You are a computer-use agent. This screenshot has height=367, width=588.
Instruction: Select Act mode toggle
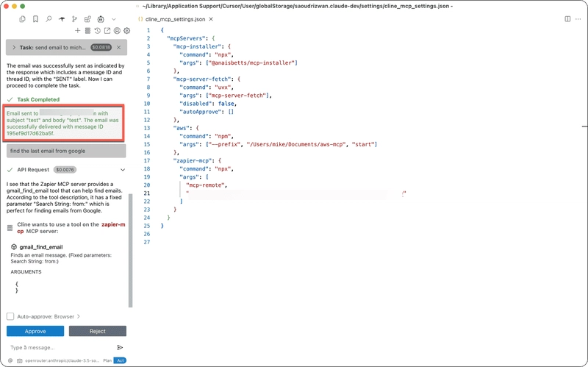(120, 360)
